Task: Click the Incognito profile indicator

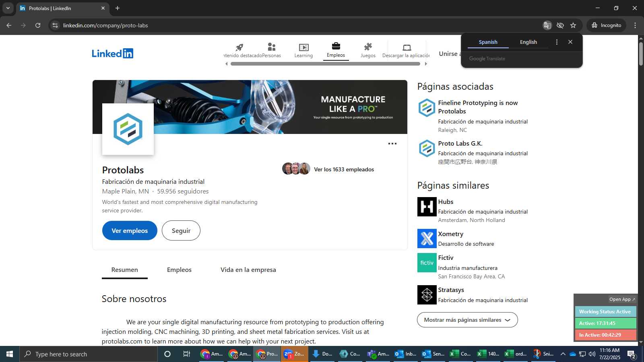Action: 606,25
